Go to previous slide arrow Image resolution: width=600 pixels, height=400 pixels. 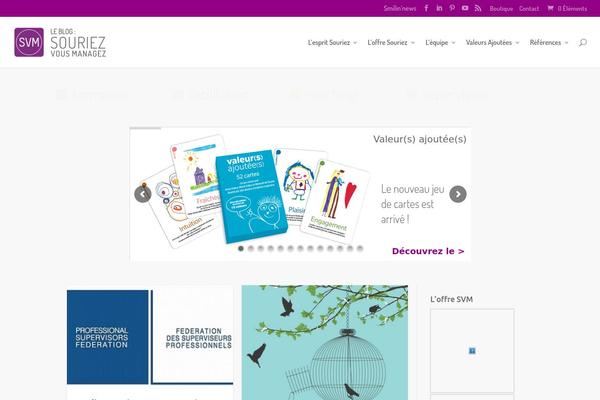tap(143, 194)
